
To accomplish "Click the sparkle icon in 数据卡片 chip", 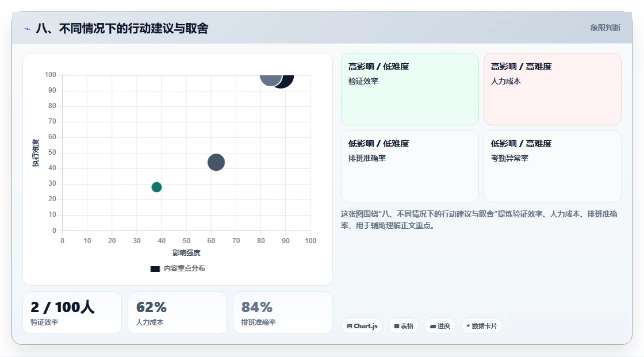I will click(468, 326).
